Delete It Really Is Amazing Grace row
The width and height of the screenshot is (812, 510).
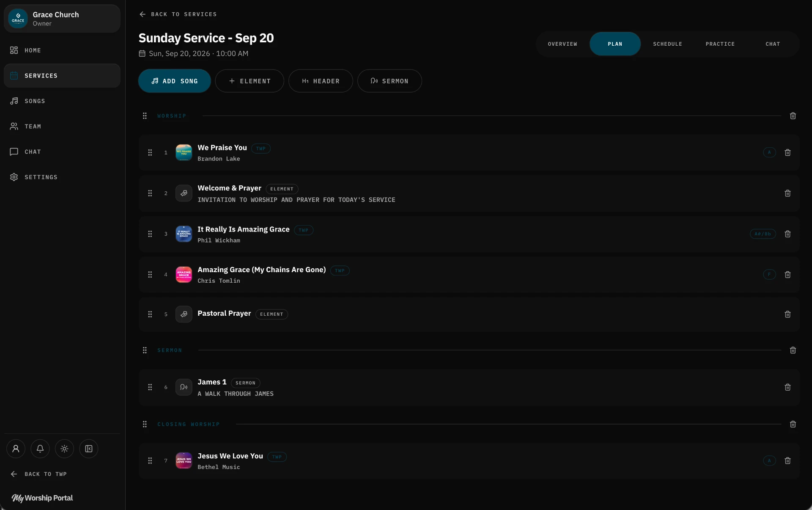[x=787, y=234]
